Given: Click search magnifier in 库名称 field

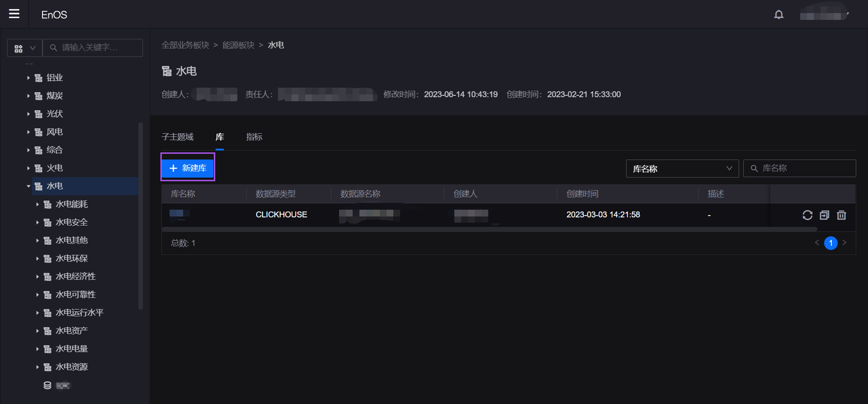Looking at the screenshot, I should pyautogui.click(x=754, y=168).
